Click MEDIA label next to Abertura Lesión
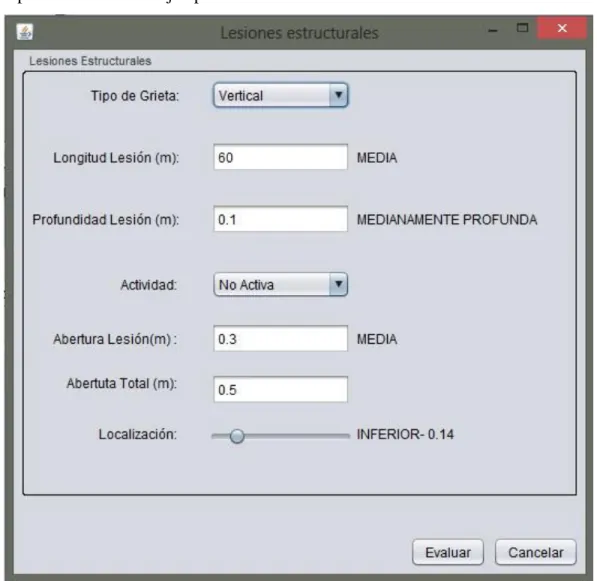 click(377, 339)
